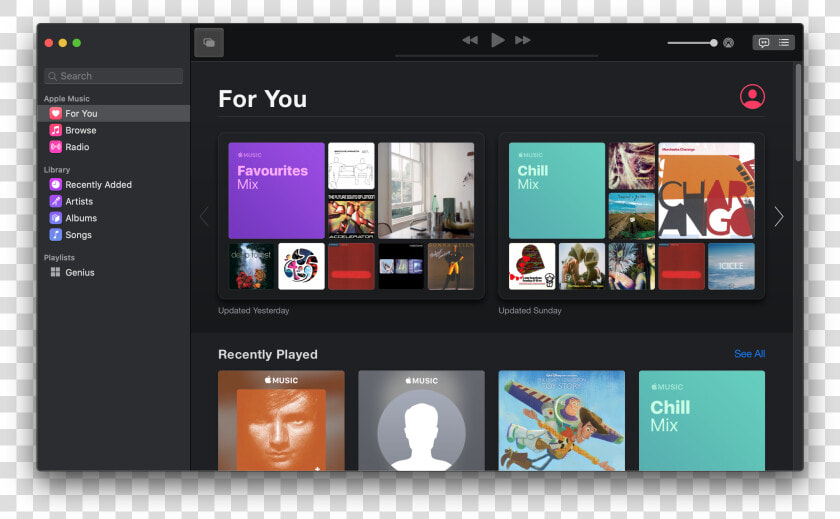Open the Charango album artwork
Image resolution: width=840 pixels, height=519 pixels.
coord(706,190)
